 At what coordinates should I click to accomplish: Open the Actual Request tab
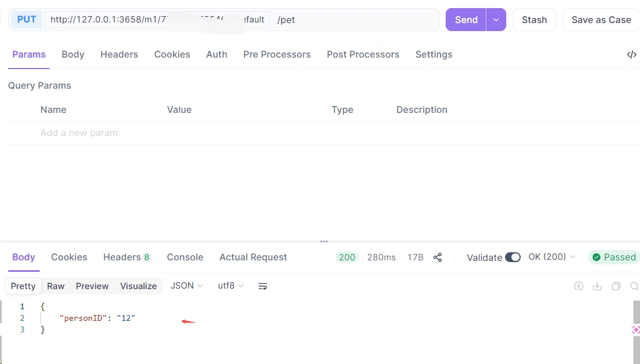tap(253, 257)
